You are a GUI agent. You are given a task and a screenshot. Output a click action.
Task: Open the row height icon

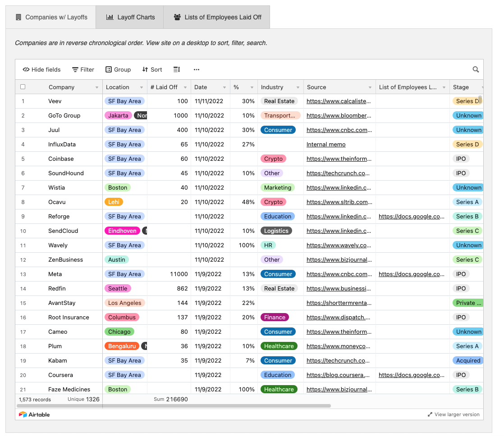(177, 69)
